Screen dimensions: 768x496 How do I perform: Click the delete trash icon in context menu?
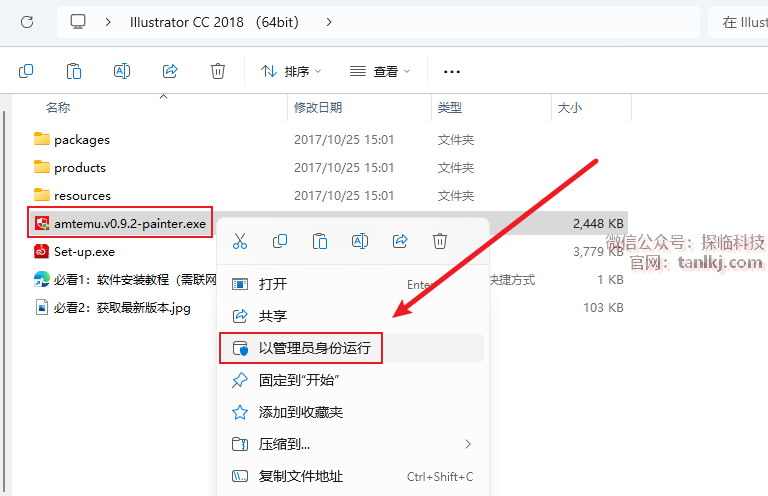coord(440,241)
